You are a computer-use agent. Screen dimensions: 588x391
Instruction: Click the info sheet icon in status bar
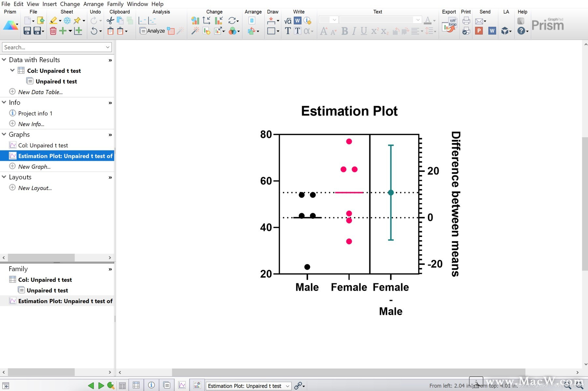[151, 385]
